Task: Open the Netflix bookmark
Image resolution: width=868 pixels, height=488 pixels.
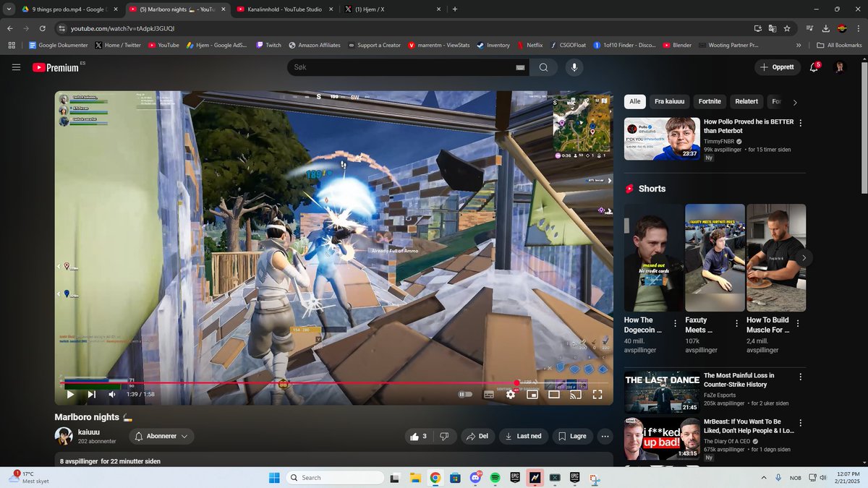Action: click(529, 45)
